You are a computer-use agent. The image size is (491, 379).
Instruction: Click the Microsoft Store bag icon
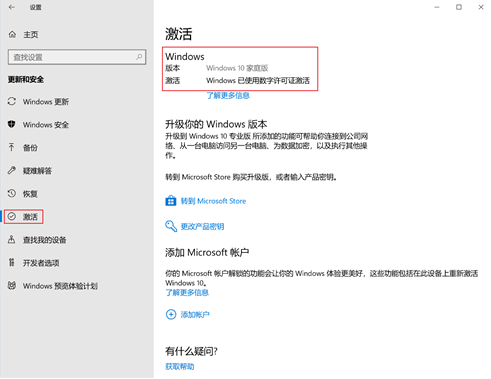pyautogui.click(x=171, y=201)
